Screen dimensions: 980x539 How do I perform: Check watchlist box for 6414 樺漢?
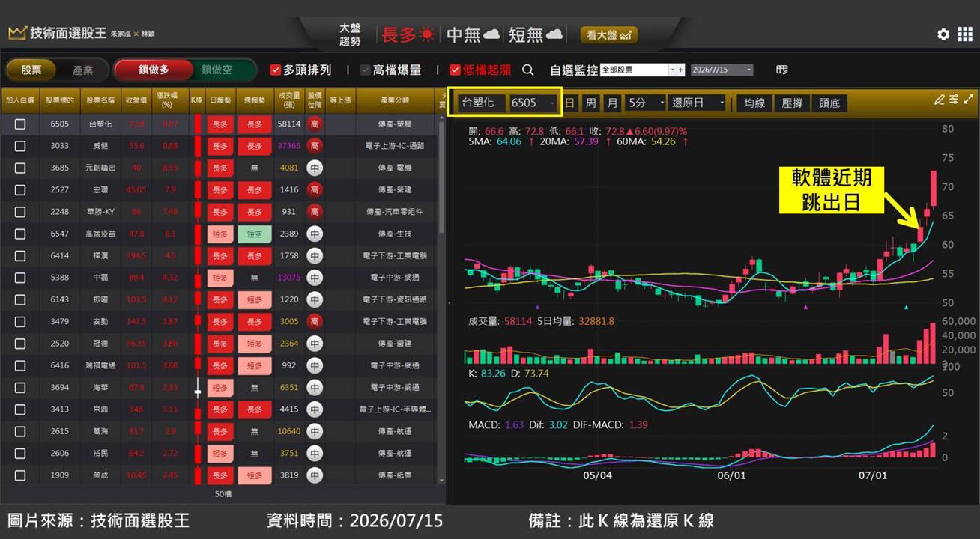coord(20,256)
